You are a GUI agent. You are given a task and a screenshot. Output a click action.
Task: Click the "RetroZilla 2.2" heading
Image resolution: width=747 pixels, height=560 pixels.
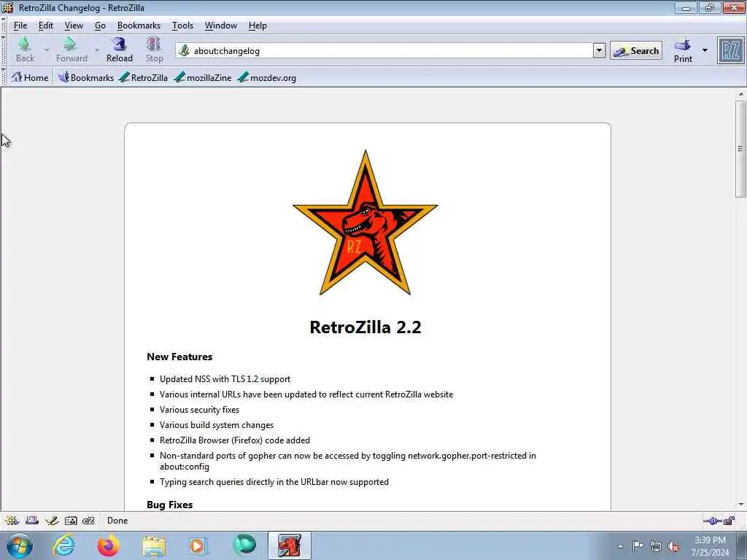[x=365, y=327]
